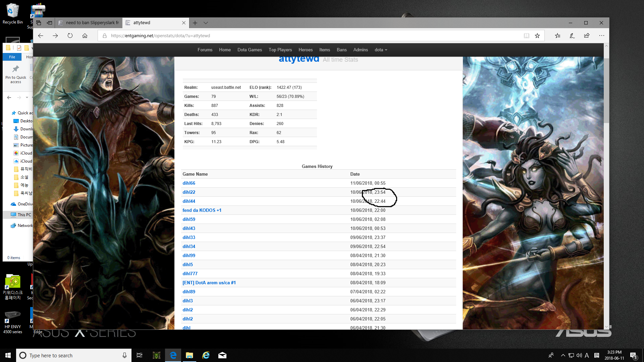Open 'fend da KODOS +1' game
Image resolution: width=644 pixels, height=362 pixels.
202,210
